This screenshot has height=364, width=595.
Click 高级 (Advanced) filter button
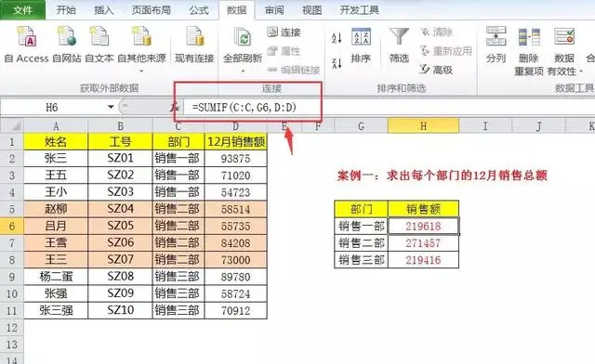(x=436, y=70)
